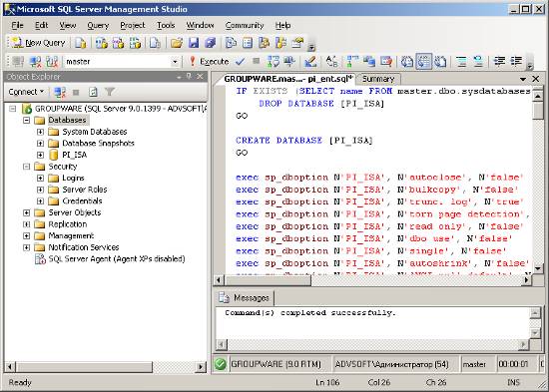
Task: Switch to the Summary tab
Action: tap(378, 79)
